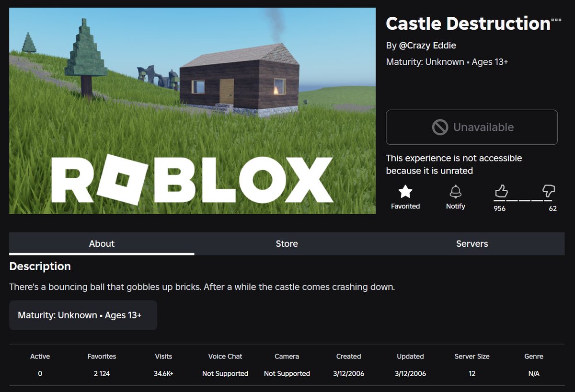Click the Maturity: Unknown box under Description
Image resolution: width=575 pixels, height=392 pixels.
tap(83, 315)
